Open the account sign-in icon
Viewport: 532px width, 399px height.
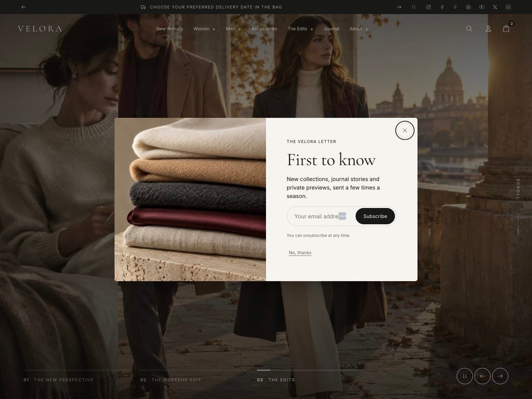point(488,29)
